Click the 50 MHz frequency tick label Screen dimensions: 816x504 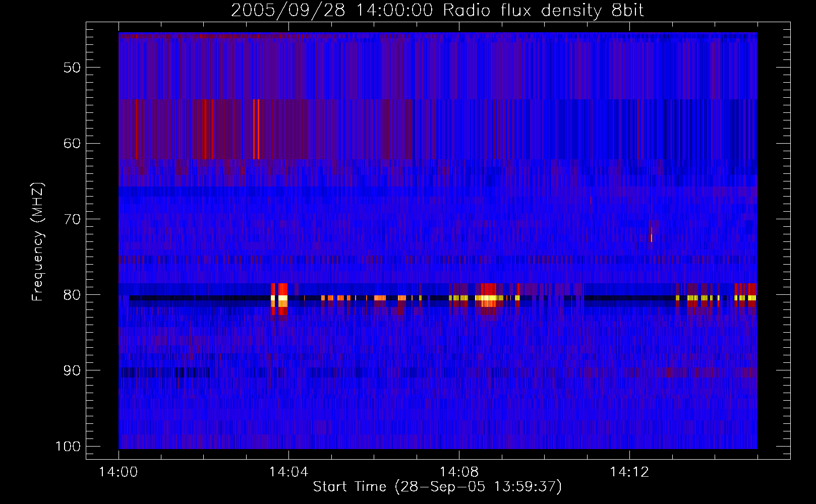point(72,68)
